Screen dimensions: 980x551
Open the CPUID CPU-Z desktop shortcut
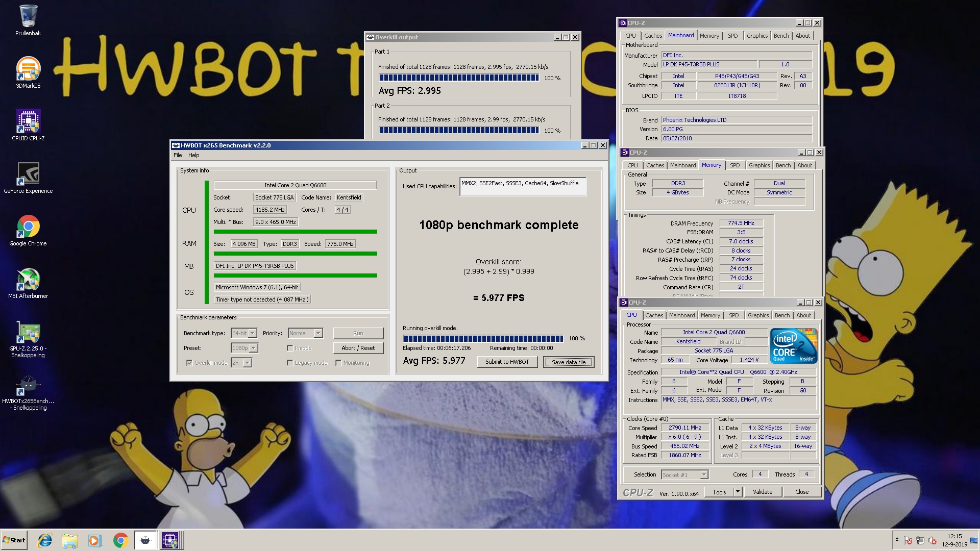[x=28, y=125]
